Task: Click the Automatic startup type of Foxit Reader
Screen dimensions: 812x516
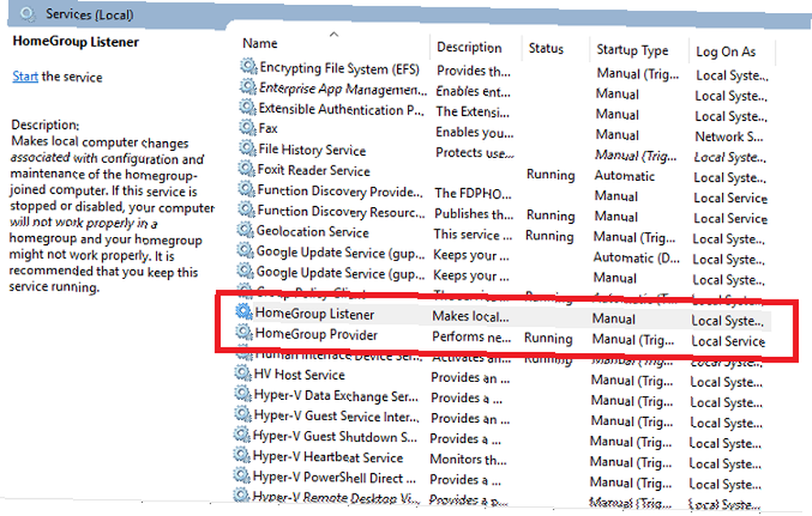Action: click(624, 176)
